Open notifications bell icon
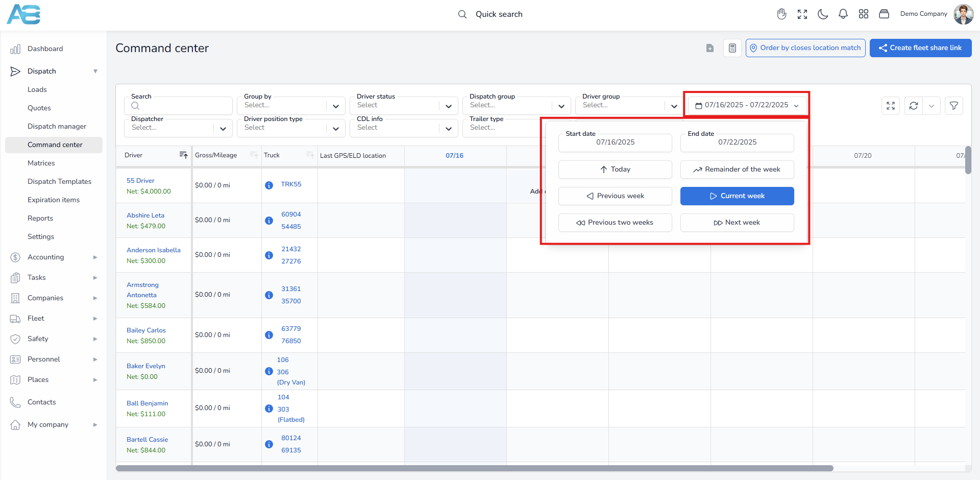This screenshot has height=480, width=980. pos(843,14)
